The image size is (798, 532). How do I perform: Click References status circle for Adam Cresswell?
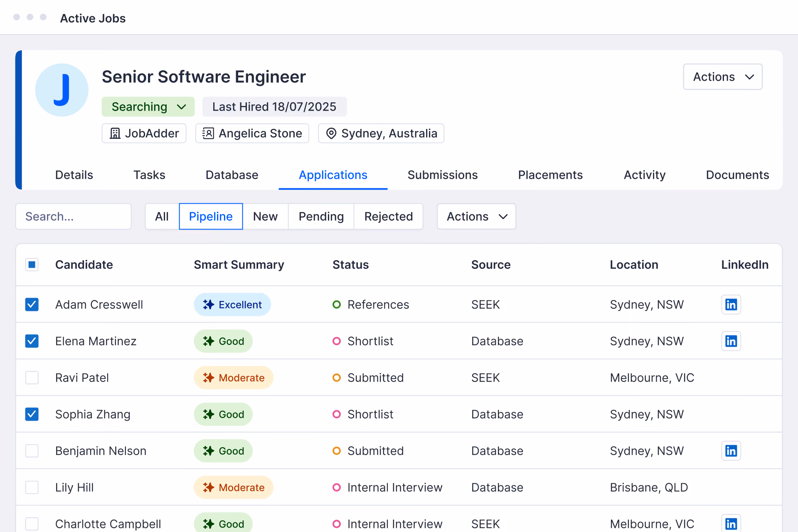[x=337, y=305]
